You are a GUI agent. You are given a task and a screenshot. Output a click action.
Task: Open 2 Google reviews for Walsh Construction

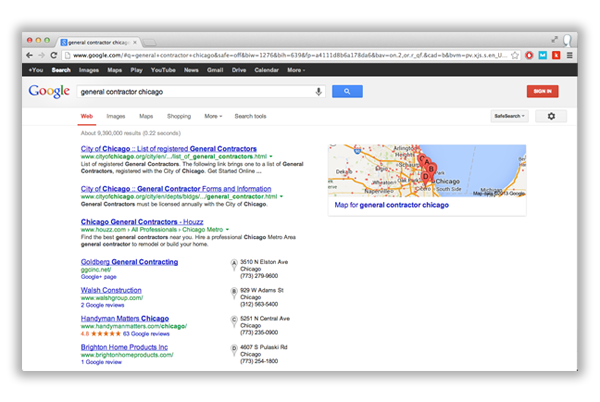click(103, 305)
